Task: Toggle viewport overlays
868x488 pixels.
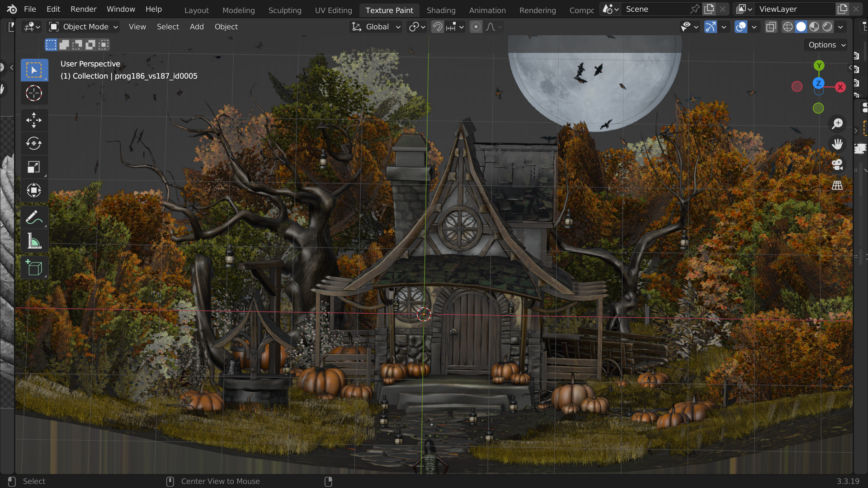Action: click(x=741, y=27)
